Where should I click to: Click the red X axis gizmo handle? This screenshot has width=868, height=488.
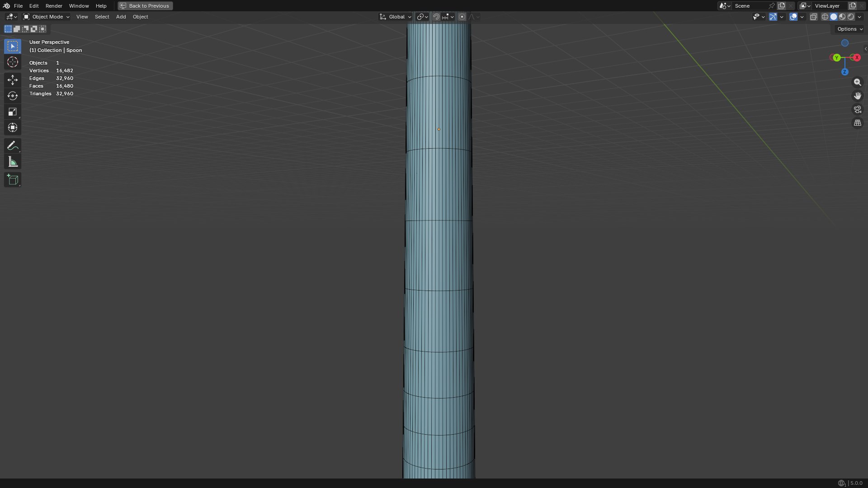857,57
